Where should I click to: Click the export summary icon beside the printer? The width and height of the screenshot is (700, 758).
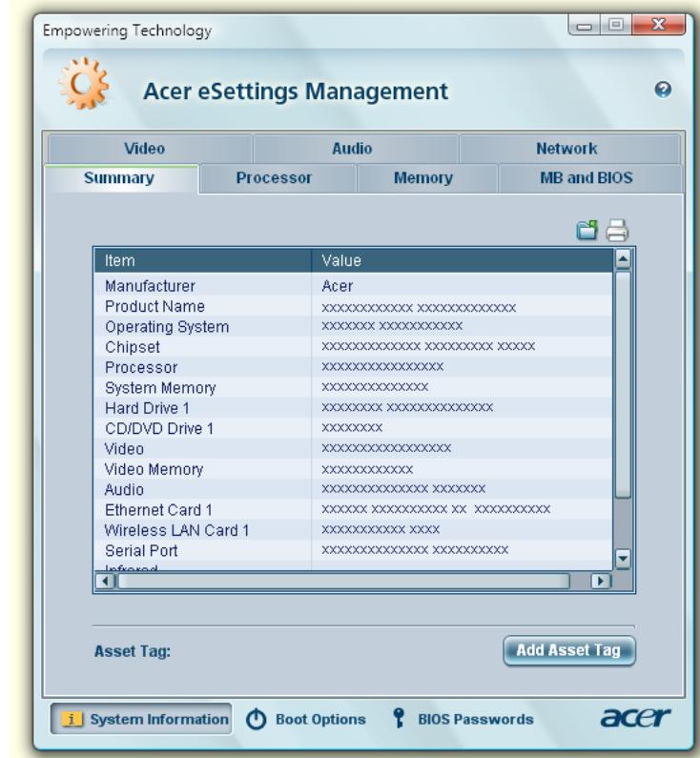pos(587,231)
